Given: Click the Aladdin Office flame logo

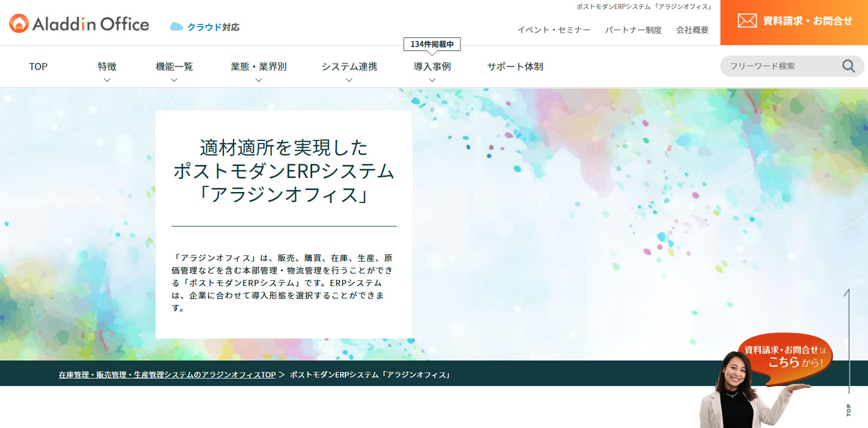Looking at the screenshot, I should pos(19,23).
